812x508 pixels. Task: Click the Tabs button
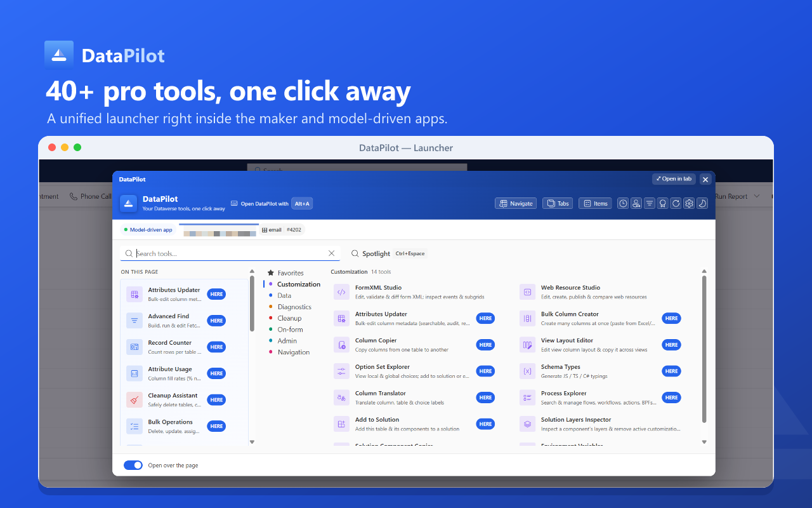[x=558, y=203]
